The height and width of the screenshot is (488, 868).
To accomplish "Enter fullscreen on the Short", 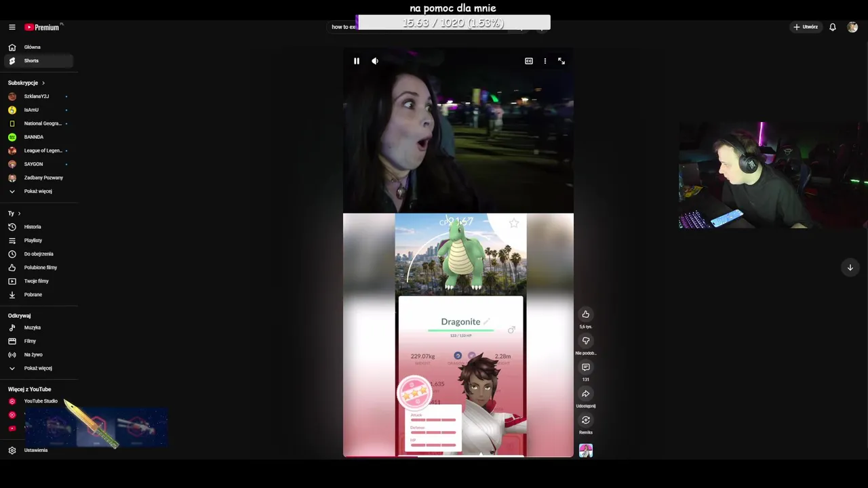I will click(561, 61).
